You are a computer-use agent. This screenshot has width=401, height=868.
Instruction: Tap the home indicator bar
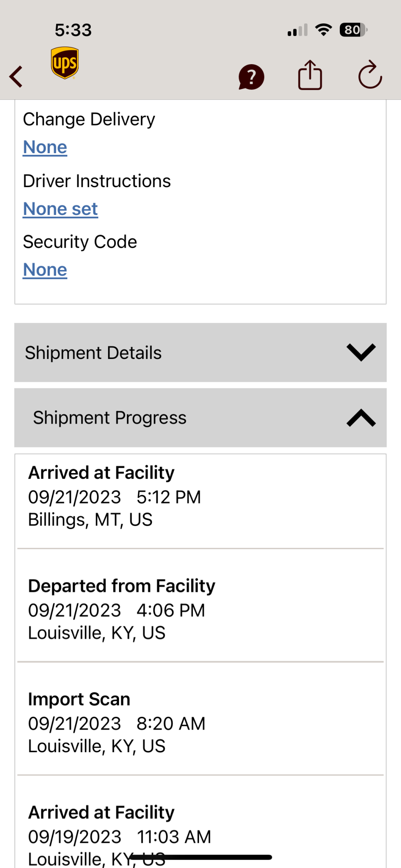pyautogui.click(x=201, y=857)
